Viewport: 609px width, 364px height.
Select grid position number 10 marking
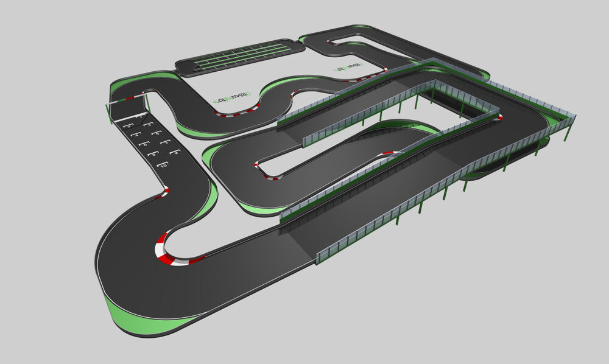click(163, 165)
